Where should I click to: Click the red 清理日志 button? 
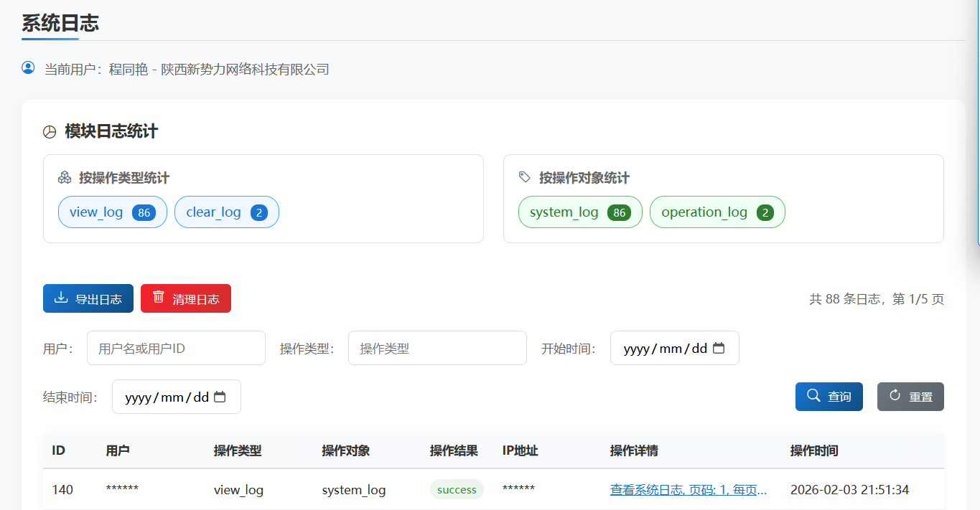(x=186, y=298)
